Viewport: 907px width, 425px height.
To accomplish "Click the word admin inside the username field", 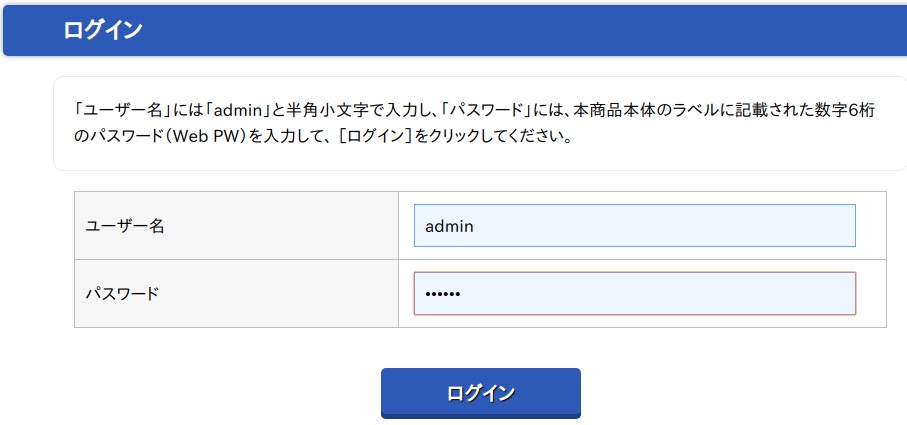I will point(449,226).
